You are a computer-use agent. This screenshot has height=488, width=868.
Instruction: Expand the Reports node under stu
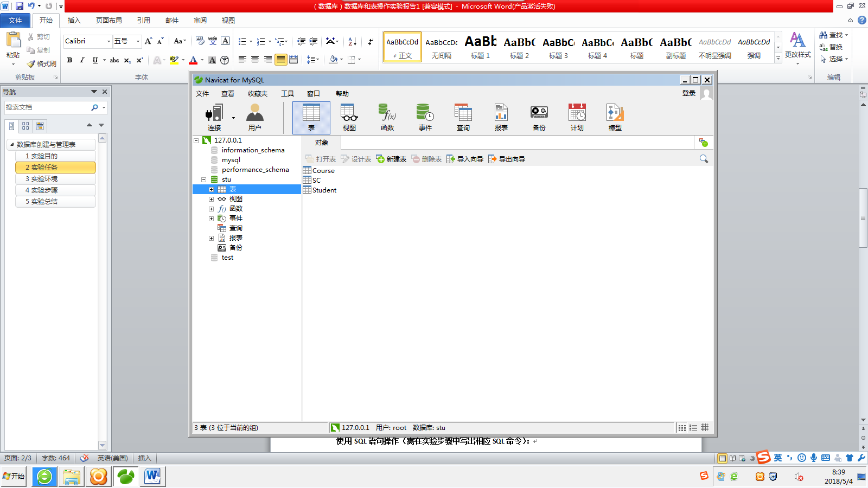click(212, 238)
